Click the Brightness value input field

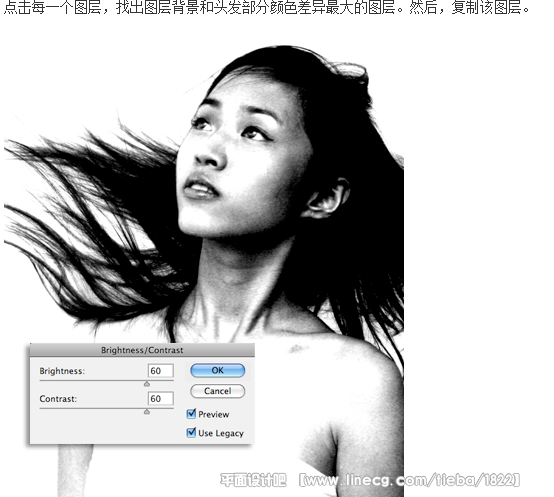coord(161,371)
